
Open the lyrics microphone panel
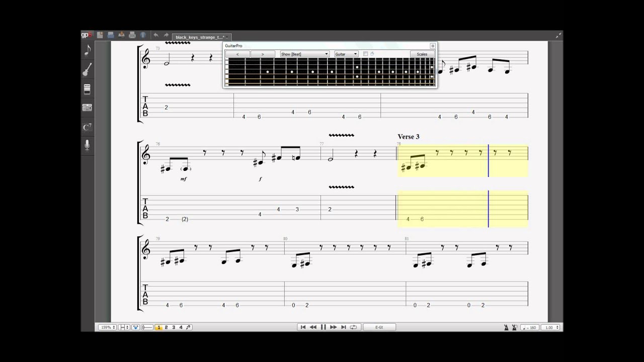(x=88, y=145)
